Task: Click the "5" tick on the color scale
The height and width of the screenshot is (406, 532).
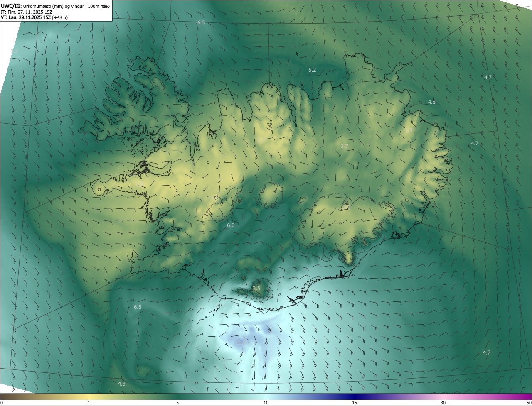Action: 177,403
